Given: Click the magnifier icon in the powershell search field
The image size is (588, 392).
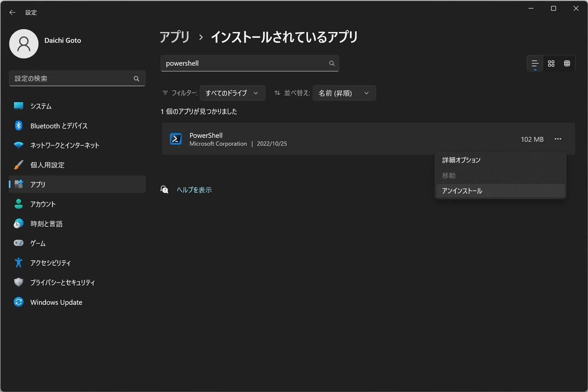Looking at the screenshot, I should 332,63.
